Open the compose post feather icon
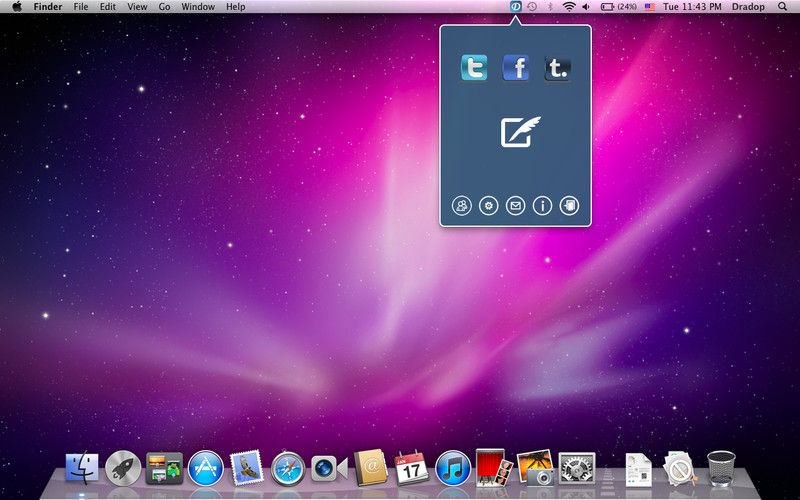The height and width of the screenshot is (500, 800). [520, 132]
